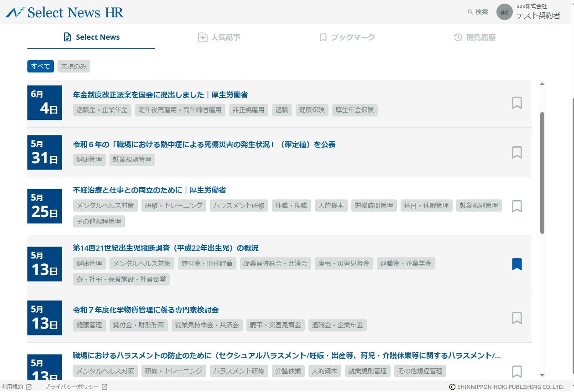Click the 5月31日 date block
The image size is (574, 392).
tap(45, 152)
